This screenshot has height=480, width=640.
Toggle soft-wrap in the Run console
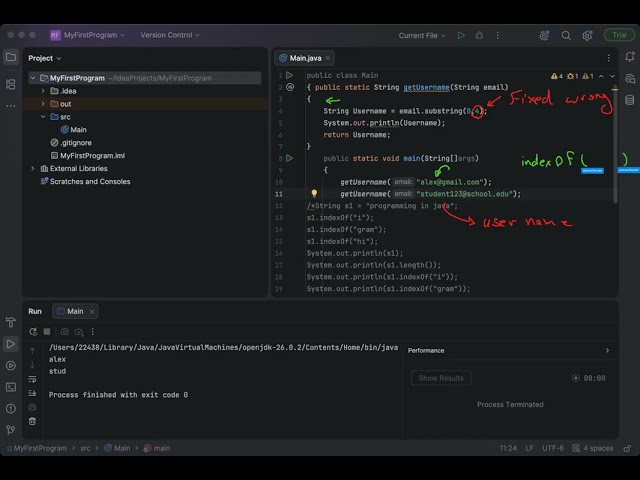(32, 379)
